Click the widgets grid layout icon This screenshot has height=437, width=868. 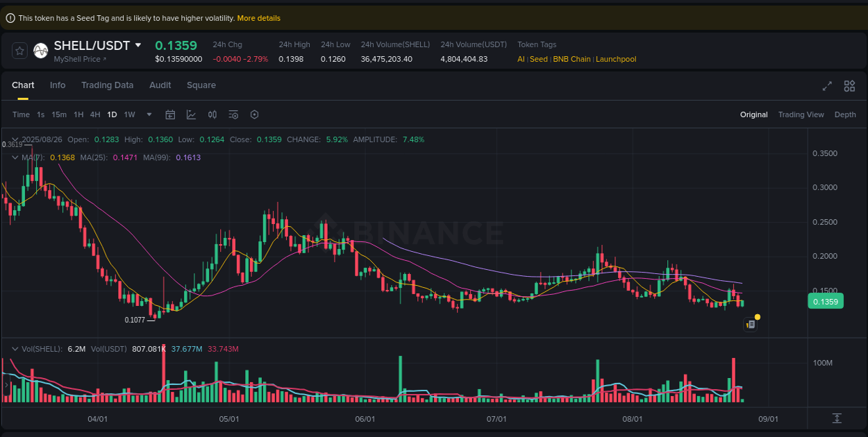849,86
